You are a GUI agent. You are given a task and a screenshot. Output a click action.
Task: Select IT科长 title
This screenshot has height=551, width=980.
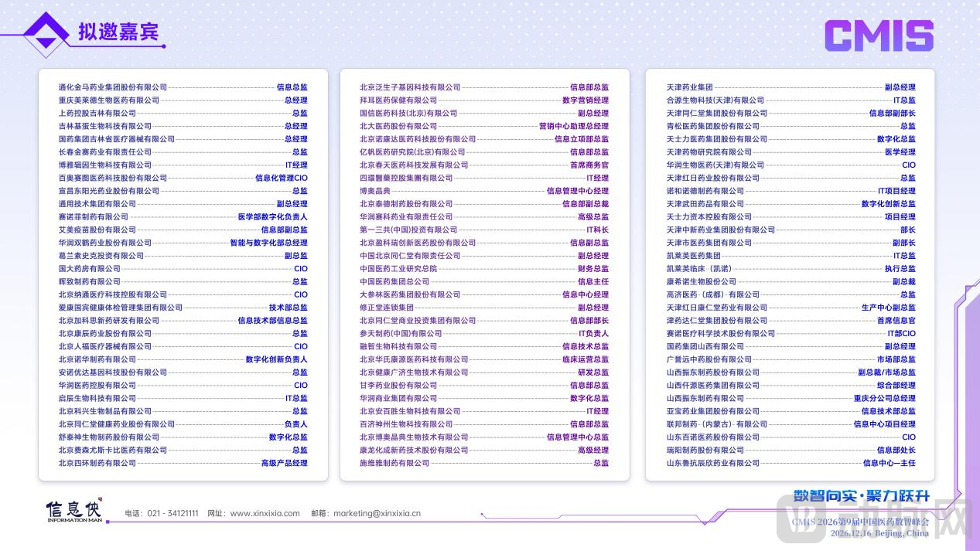click(x=598, y=230)
